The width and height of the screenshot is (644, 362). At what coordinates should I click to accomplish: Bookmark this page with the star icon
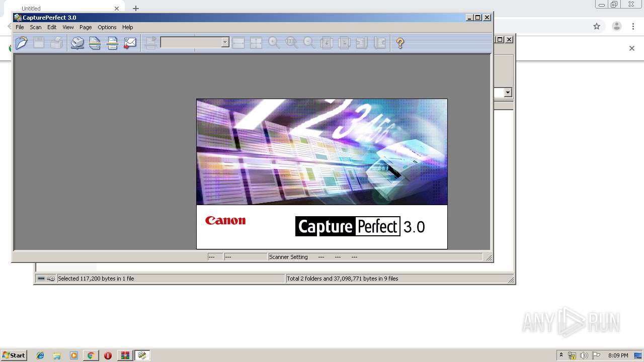tap(597, 26)
